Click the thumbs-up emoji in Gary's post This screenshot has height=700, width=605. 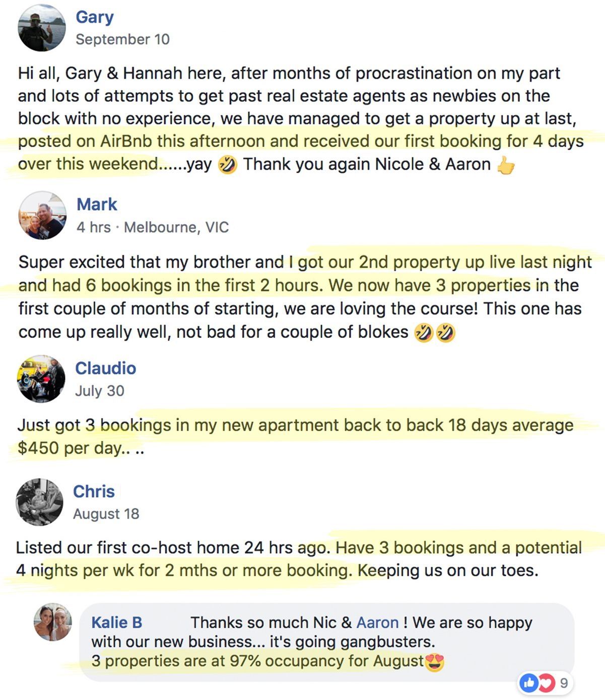[x=506, y=165]
